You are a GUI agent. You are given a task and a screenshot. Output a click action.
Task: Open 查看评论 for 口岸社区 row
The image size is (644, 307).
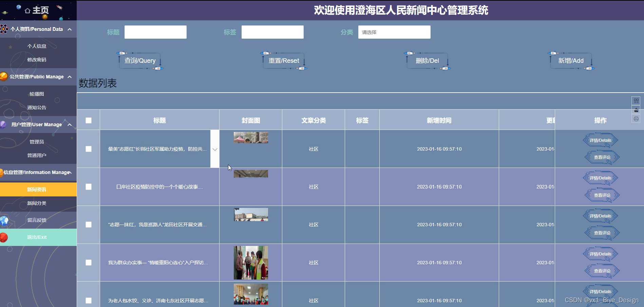click(602, 195)
